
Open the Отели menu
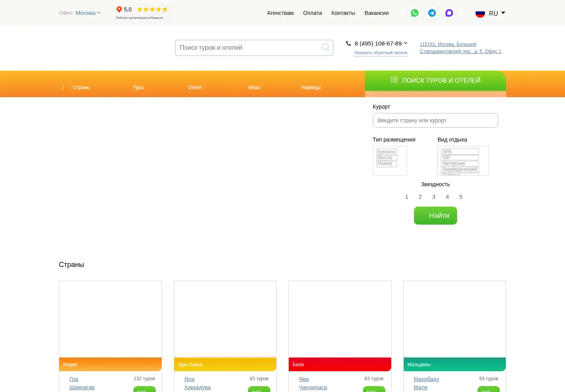click(195, 87)
